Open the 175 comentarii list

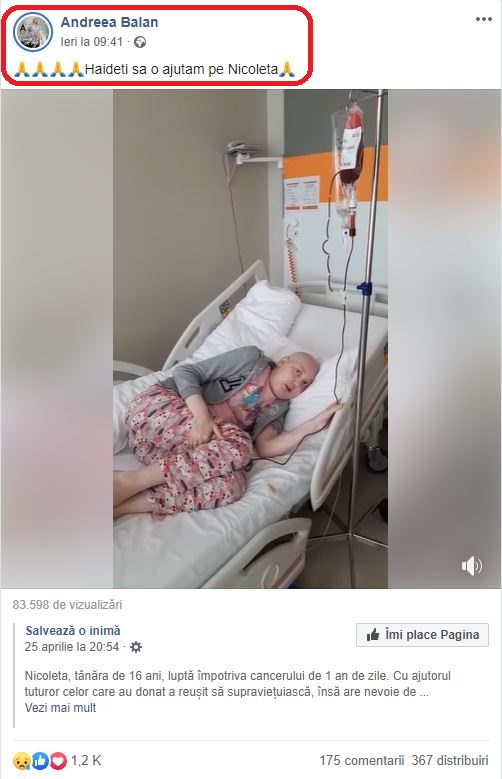[362, 760]
